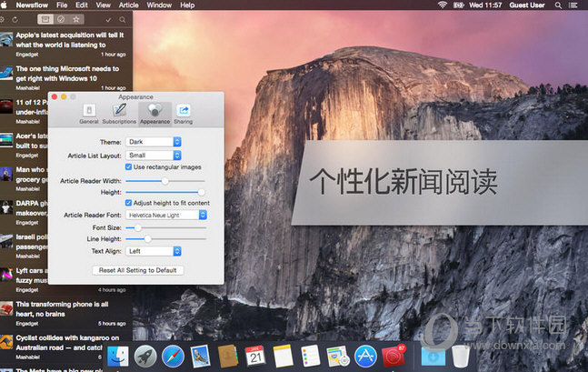Open the View menu
Image resolution: width=588 pixels, height=372 pixels.
[103, 5]
